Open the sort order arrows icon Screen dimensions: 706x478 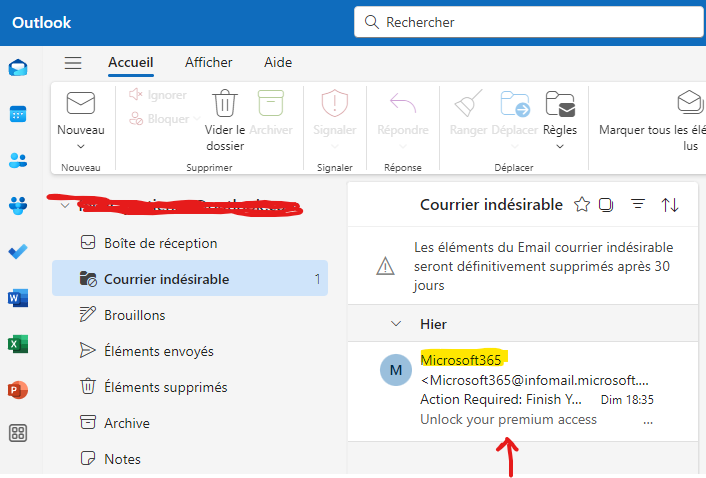tap(670, 205)
